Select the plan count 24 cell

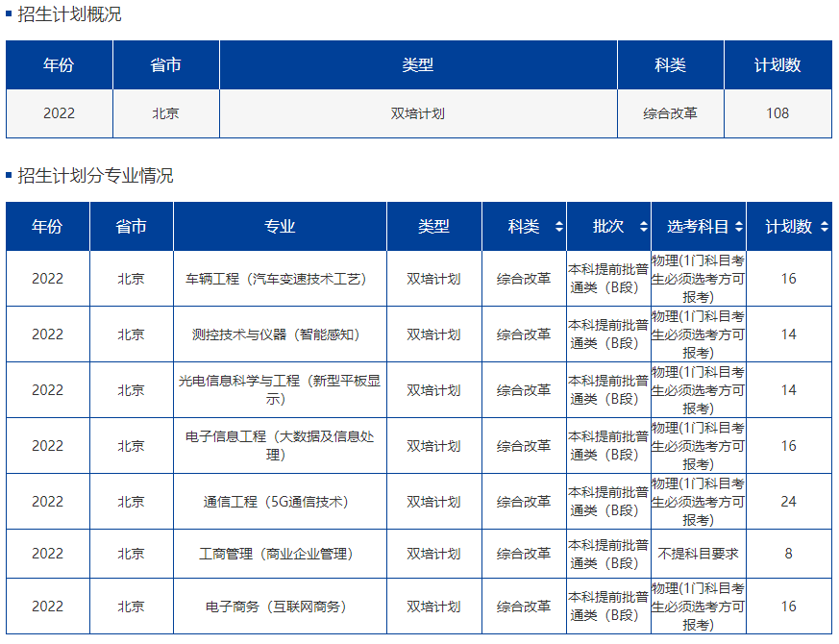click(x=788, y=502)
